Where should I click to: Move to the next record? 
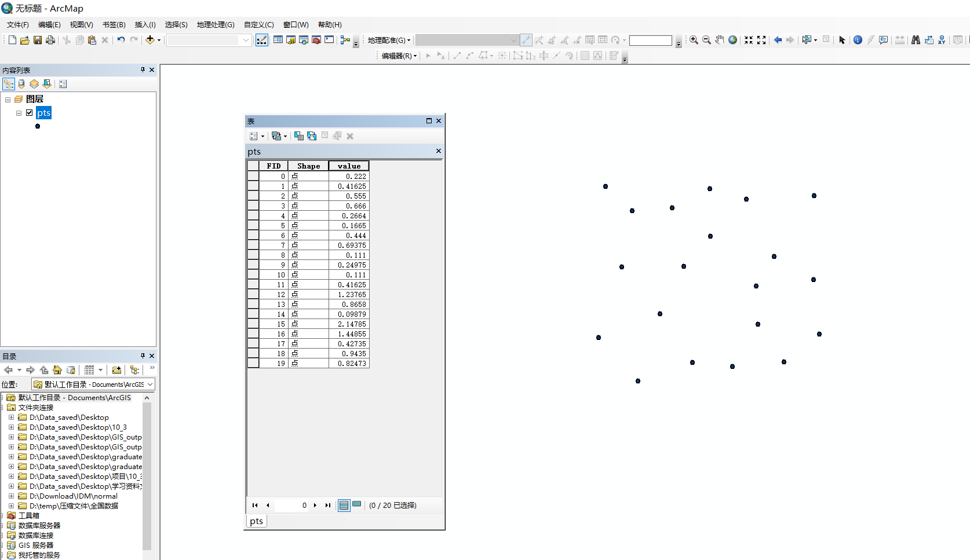(315, 505)
